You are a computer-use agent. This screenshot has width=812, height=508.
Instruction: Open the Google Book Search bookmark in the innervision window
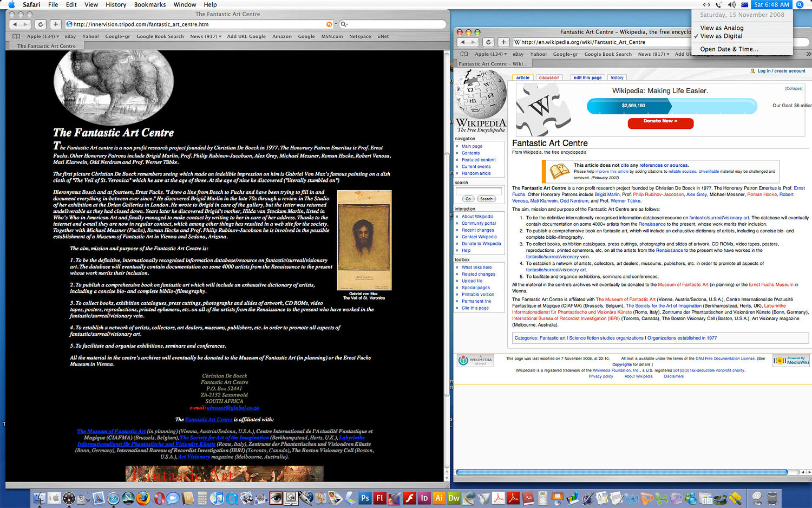[160, 36]
